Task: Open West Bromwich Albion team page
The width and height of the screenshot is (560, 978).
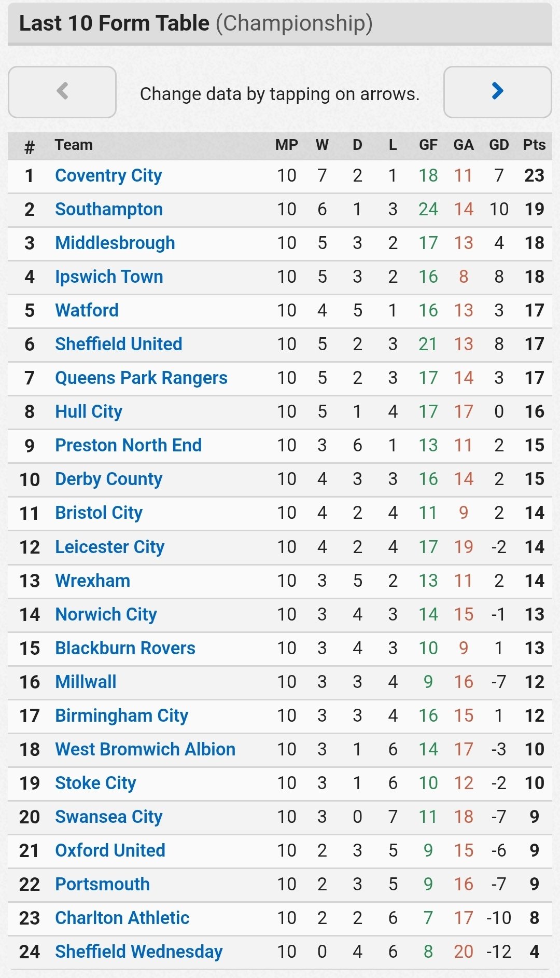Action: click(145, 749)
